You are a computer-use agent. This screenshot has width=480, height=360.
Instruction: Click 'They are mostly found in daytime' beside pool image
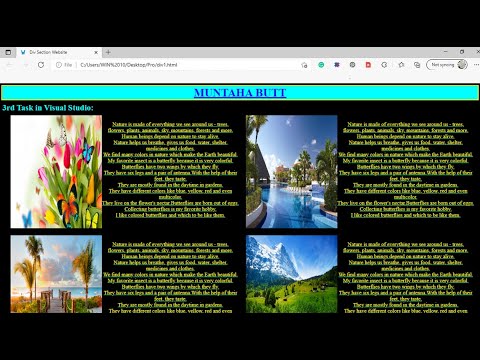pos(405,185)
